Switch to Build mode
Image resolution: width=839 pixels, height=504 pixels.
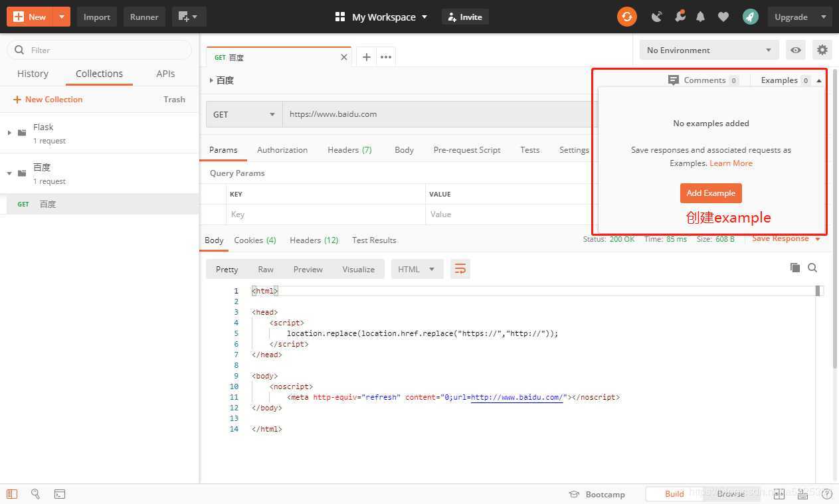click(674, 493)
